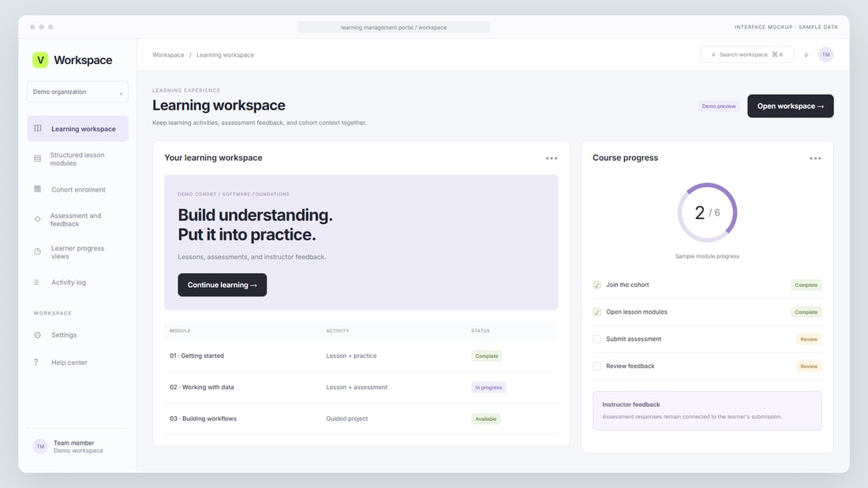Click the Available status badge
The image size is (868, 488).
(485, 419)
